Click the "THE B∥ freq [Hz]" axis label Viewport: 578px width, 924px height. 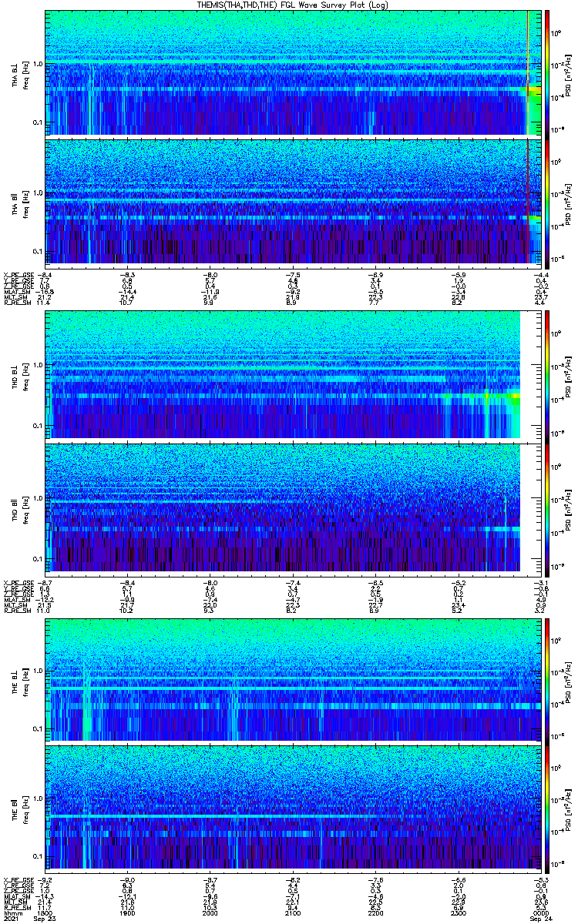[x=20, y=808]
